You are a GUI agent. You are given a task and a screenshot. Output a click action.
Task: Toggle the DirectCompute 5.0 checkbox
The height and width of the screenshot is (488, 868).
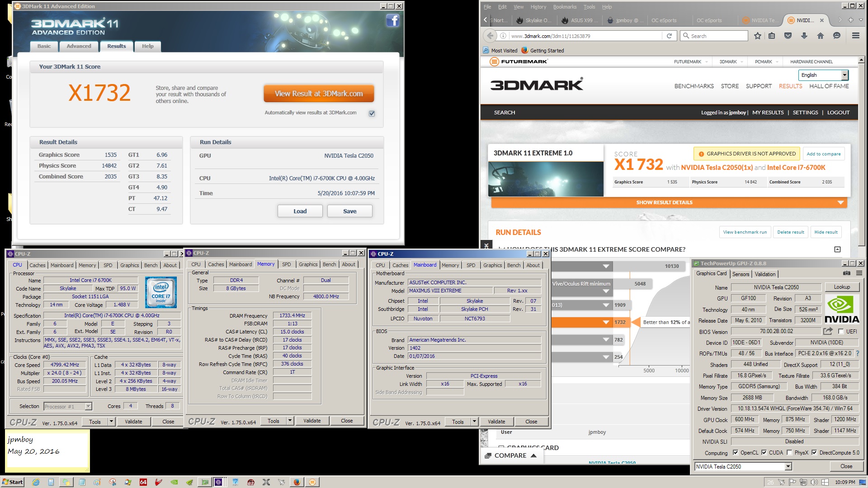(814, 452)
